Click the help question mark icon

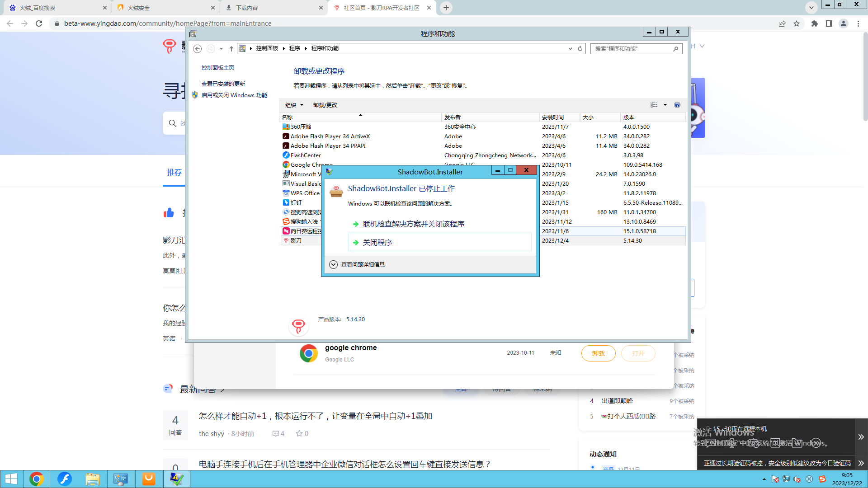click(x=677, y=105)
